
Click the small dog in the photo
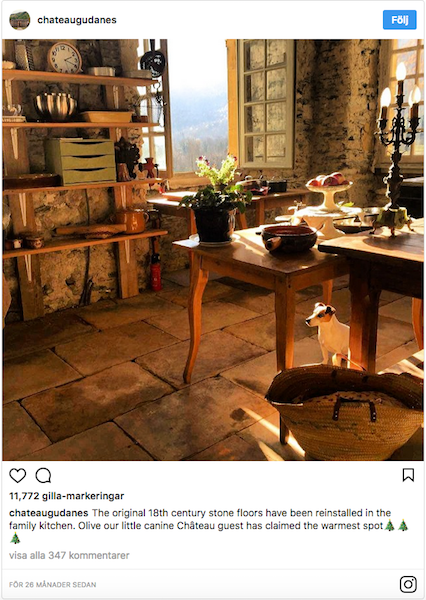click(x=330, y=333)
